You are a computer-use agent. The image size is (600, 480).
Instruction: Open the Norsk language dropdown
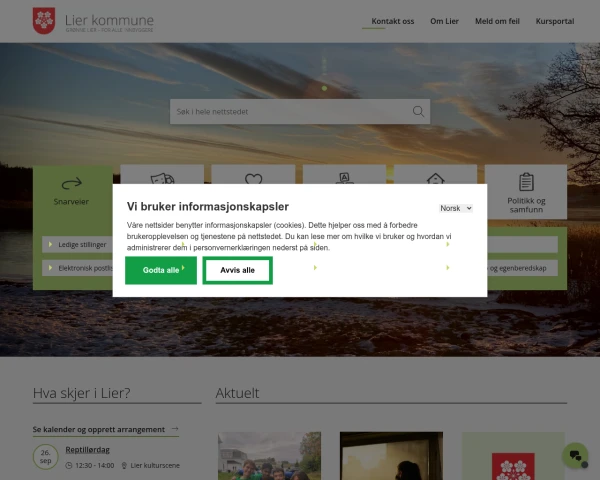[456, 208]
